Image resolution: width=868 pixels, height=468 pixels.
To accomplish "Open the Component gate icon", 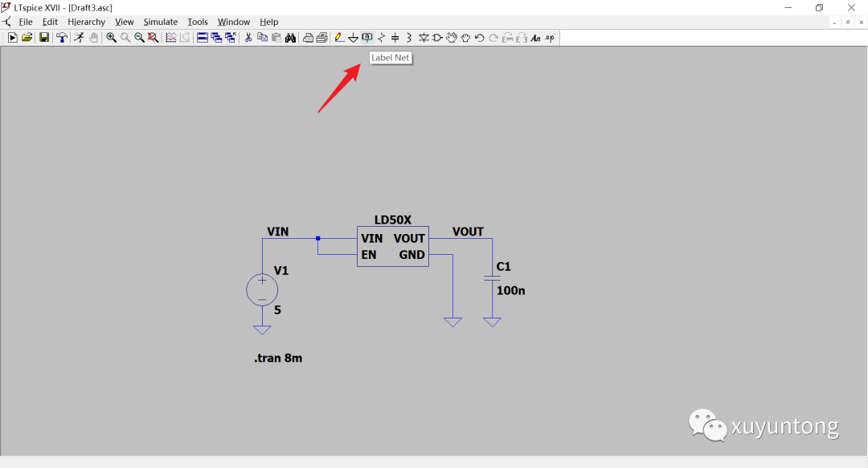I will point(437,38).
